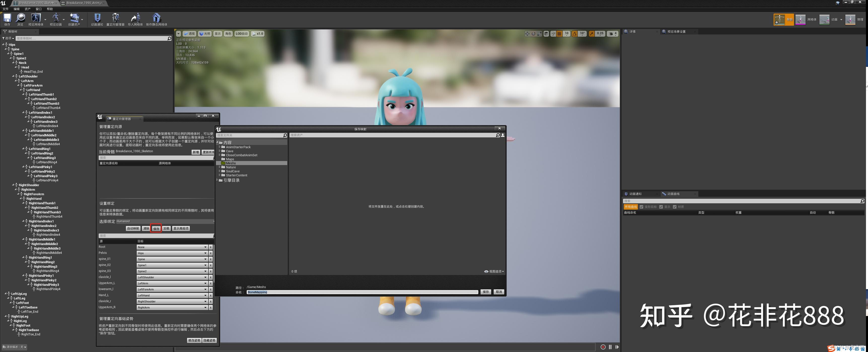Click the 自动映射 auto mapping button
The height and width of the screenshot is (352, 868).
[133, 228]
